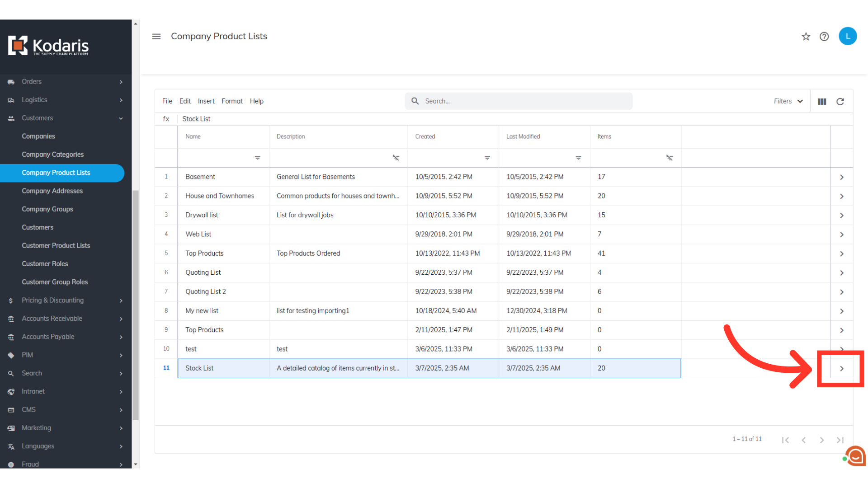
Task: Open the Format menu
Action: pyautogui.click(x=232, y=101)
